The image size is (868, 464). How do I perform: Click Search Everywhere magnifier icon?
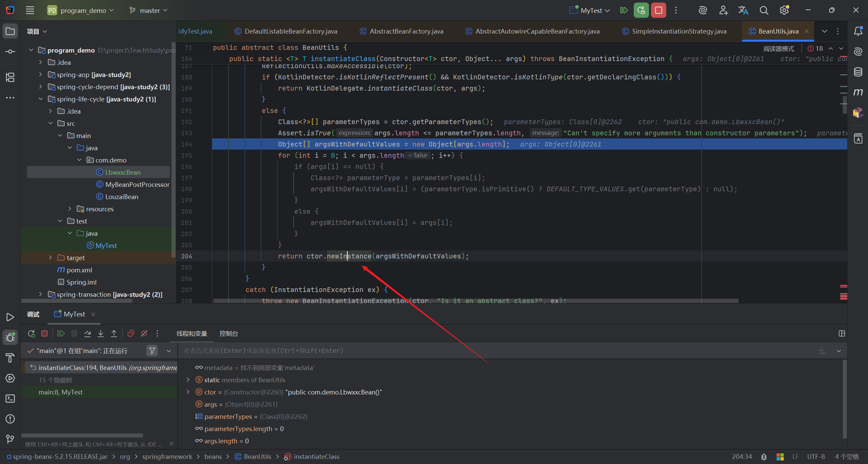pos(764,10)
